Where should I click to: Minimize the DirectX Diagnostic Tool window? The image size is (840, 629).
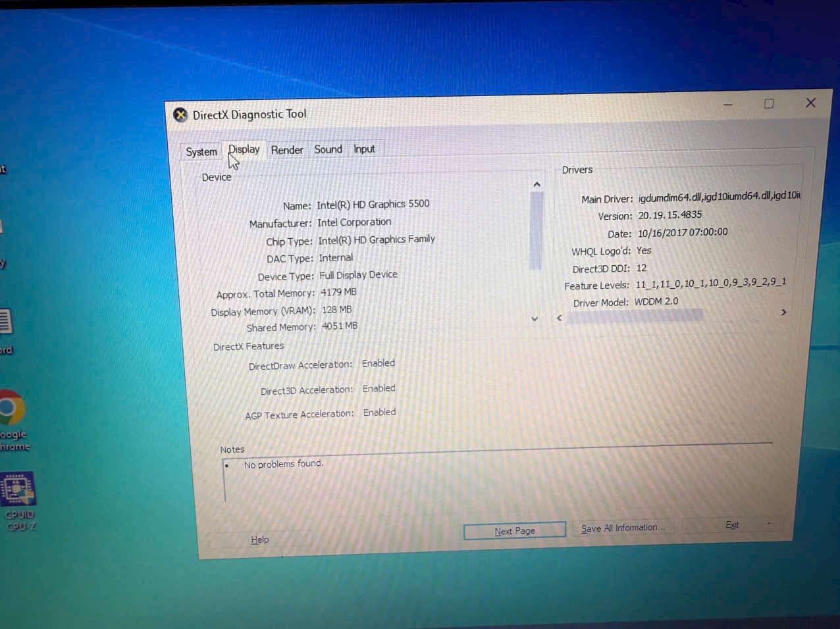728,104
